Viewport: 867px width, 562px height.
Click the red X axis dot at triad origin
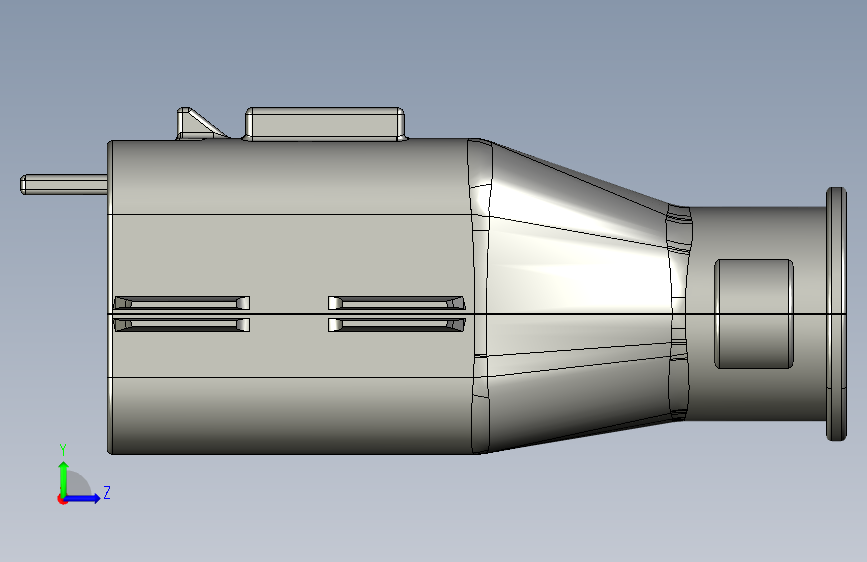[x=62, y=499]
